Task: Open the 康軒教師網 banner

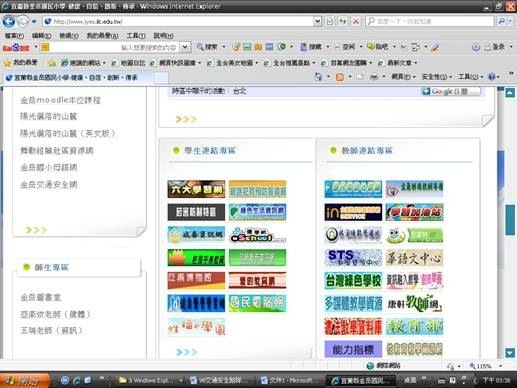Action: 414,303
